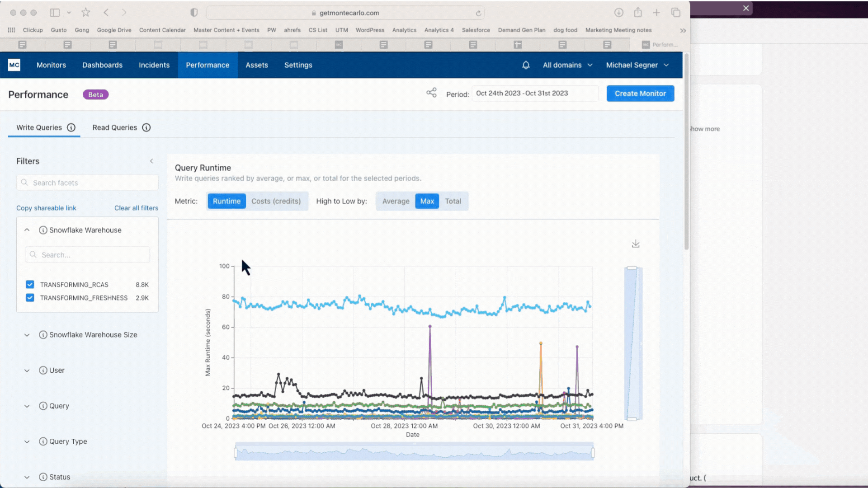Click the Snowflake Warehouse info icon
868x488 pixels.
pos(43,230)
